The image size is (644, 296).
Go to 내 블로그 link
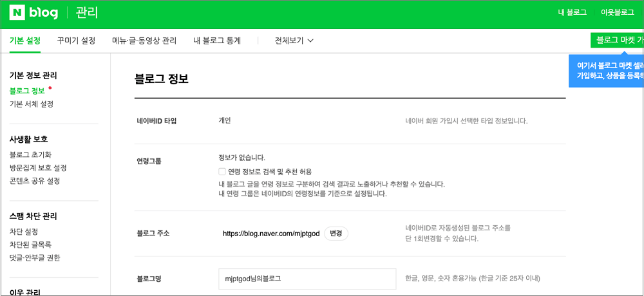(573, 13)
